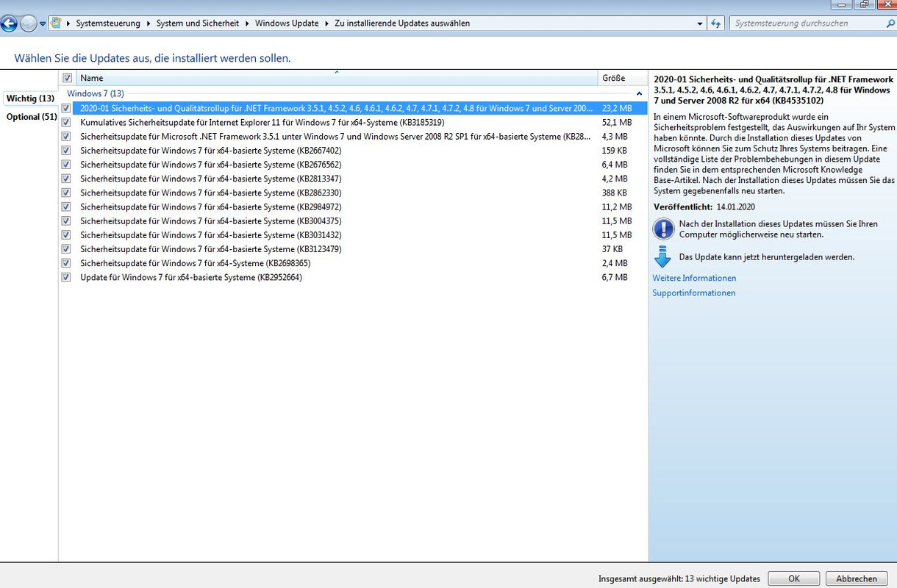Select Sicherheitsupdate KB2667402 row text
897x588 pixels.
[x=211, y=151]
